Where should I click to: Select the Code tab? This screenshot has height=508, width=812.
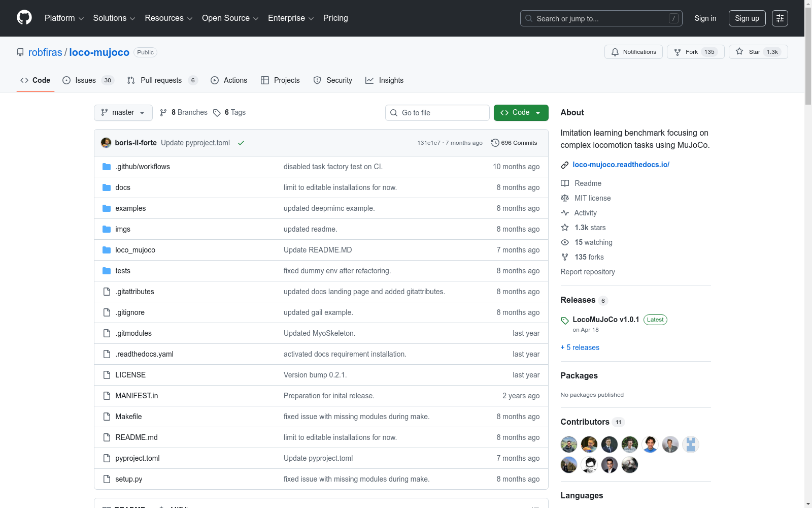click(x=36, y=80)
